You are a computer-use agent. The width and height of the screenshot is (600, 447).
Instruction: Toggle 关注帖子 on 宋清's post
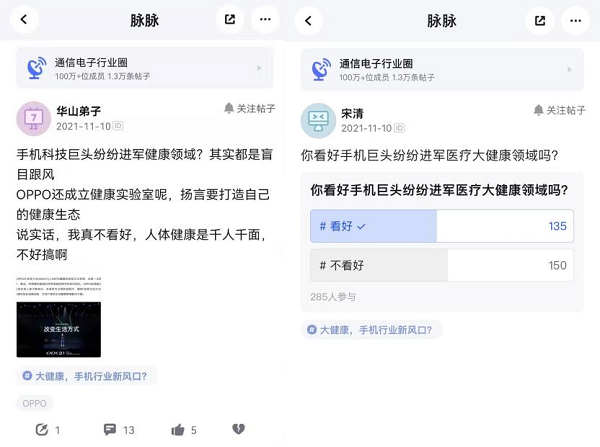pyautogui.click(x=559, y=110)
